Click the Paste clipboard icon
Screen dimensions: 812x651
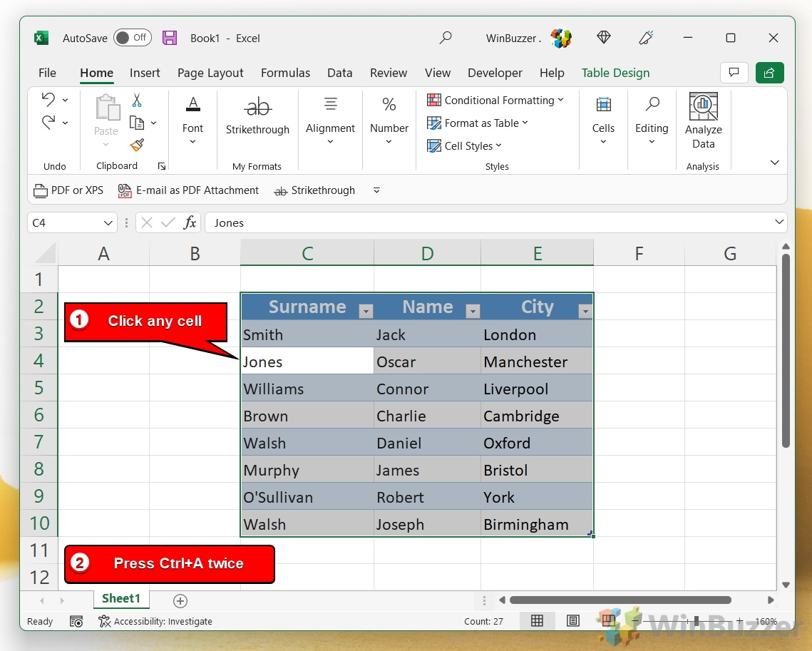(x=108, y=107)
